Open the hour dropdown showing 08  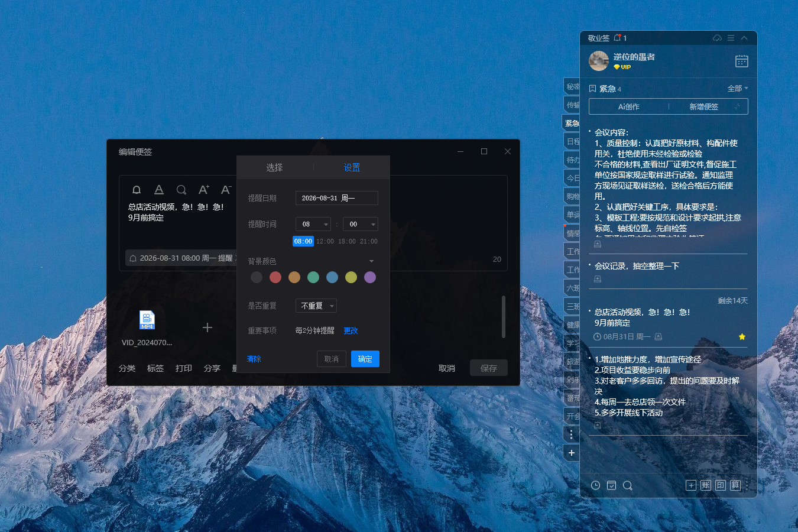tap(313, 224)
